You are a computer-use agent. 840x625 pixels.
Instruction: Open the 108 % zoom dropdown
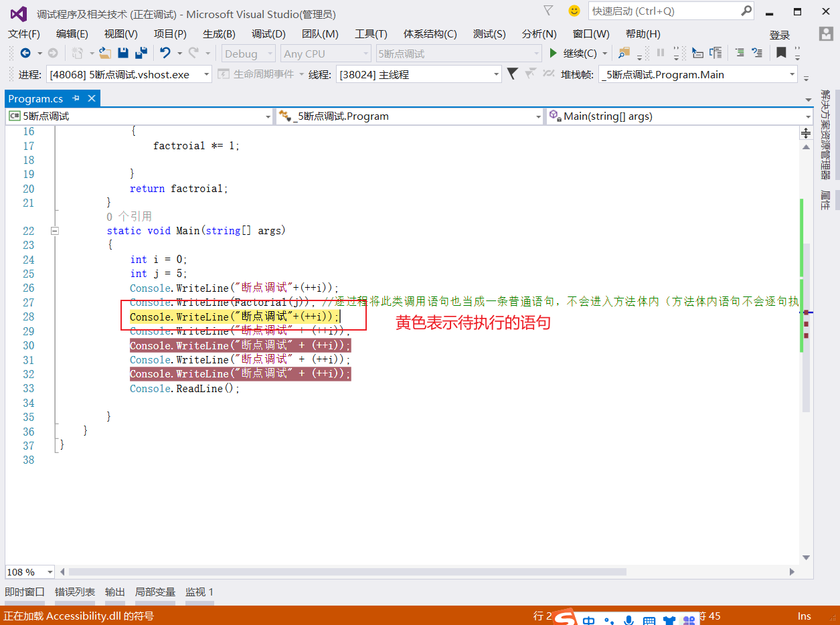pyautogui.click(x=30, y=572)
